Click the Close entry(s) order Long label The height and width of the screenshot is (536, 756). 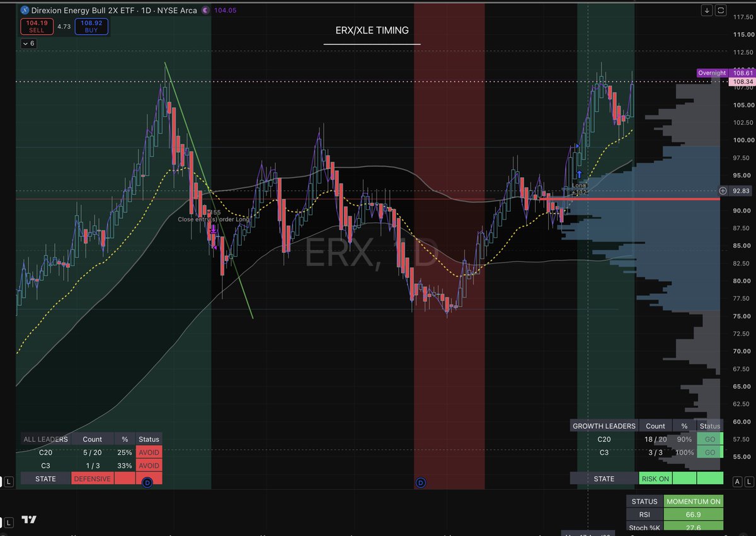(x=214, y=219)
